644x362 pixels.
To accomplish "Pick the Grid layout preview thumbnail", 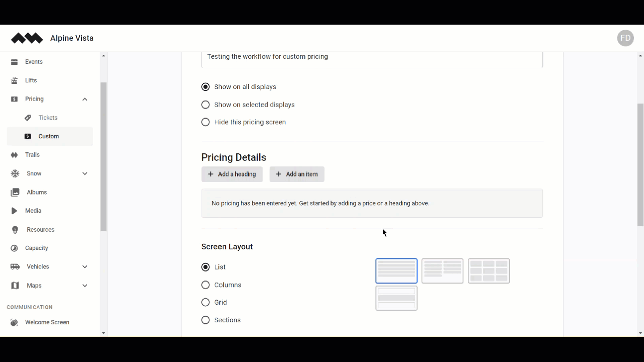I will pos(489,271).
